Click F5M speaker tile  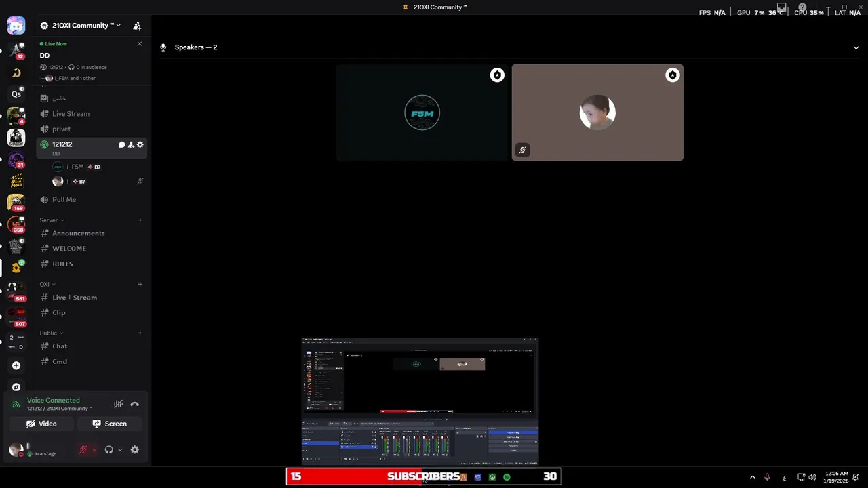(422, 113)
